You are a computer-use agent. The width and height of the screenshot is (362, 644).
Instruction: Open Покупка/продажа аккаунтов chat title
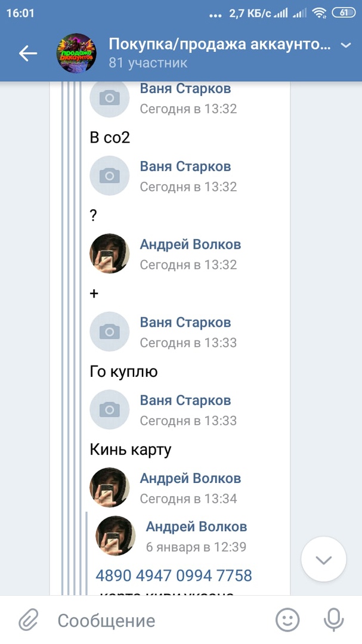(219, 44)
